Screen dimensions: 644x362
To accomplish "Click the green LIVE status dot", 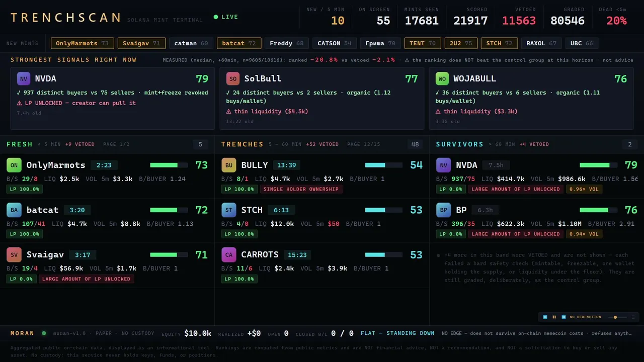I will pyautogui.click(x=216, y=17).
